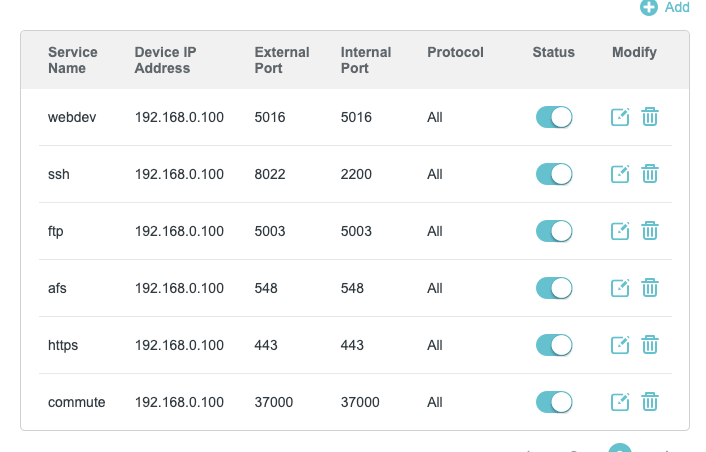Toggle the commute service status

[x=554, y=402]
